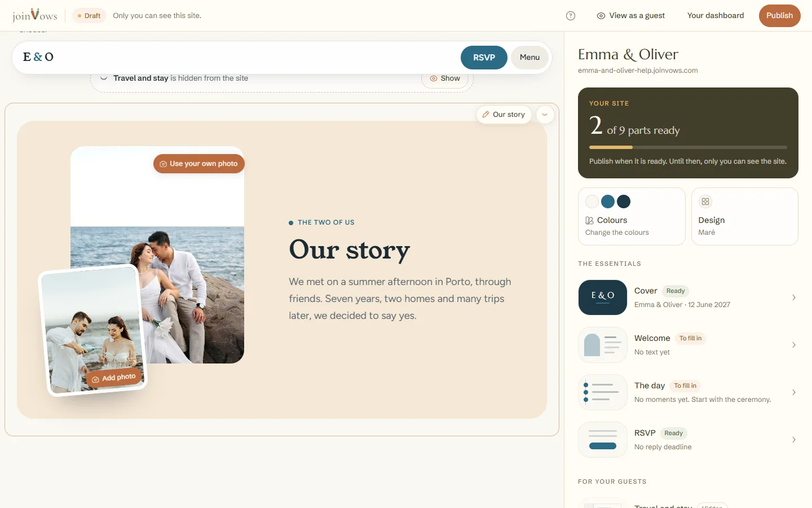
Task: Click the Colours palette icon
Action: (589, 221)
